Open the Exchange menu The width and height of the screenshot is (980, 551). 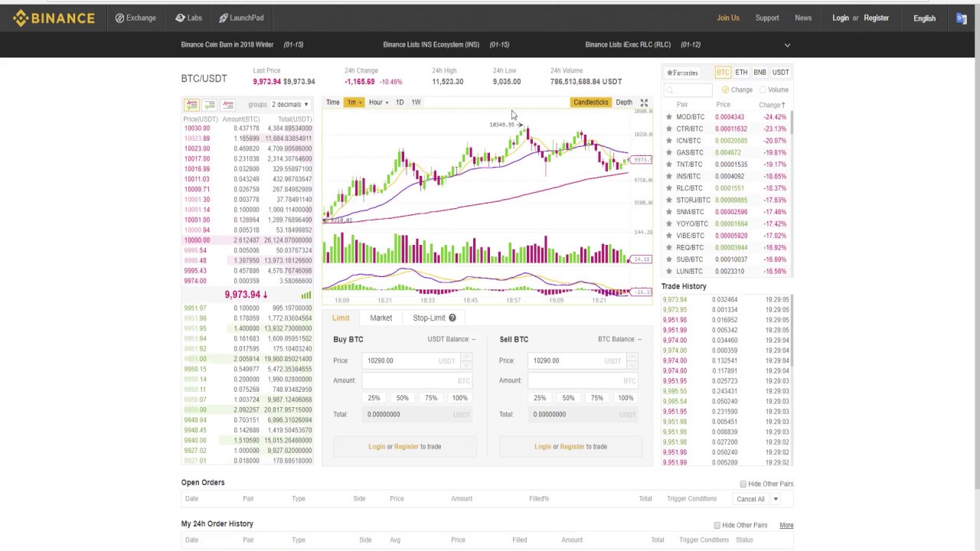(136, 18)
